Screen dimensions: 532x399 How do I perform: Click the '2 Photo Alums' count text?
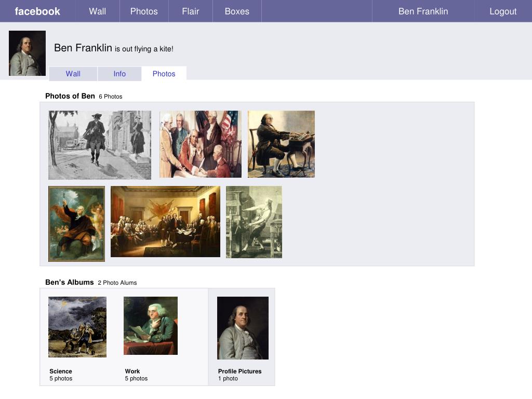117,283
